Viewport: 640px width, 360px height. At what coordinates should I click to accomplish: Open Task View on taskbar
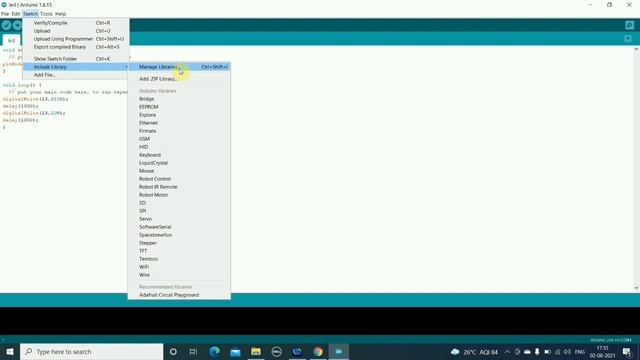pyautogui.click(x=193, y=351)
